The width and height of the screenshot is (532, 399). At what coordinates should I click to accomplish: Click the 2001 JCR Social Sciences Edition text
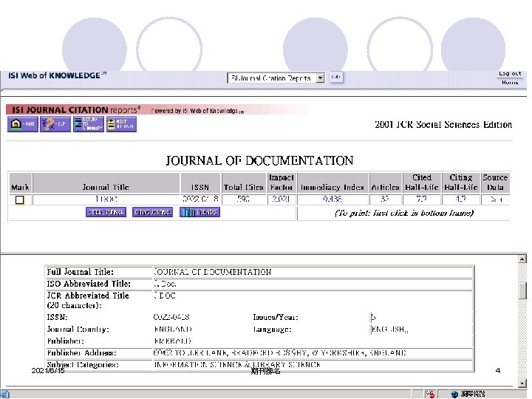(443, 125)
